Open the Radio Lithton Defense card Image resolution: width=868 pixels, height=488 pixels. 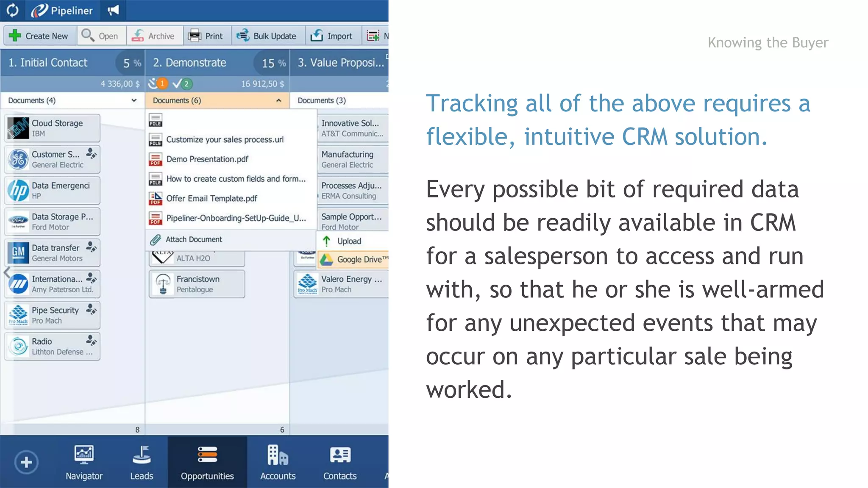pos(53,346)
